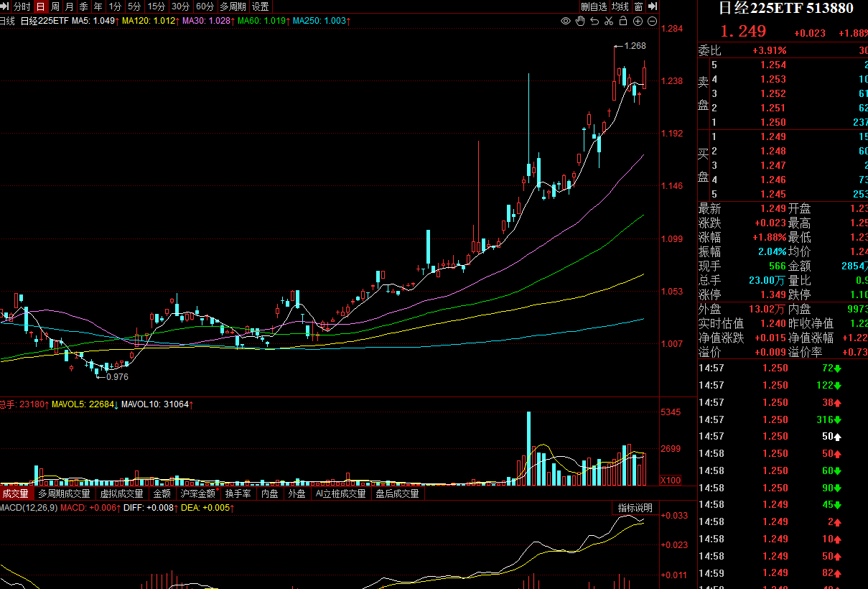This screenshot has height=589, width=868.
Task: Click the 指标说明 indicator description button
Action: coord(635,508)
